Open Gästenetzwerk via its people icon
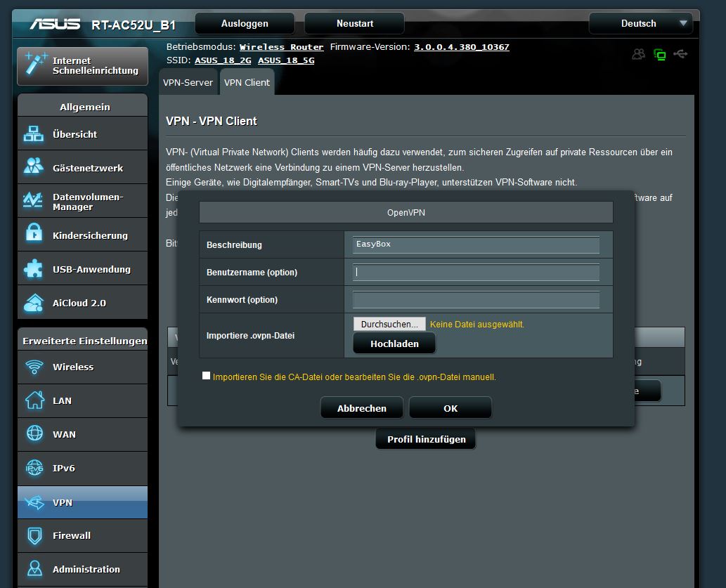Screen dimensions: 726x588 click(34, 167)
